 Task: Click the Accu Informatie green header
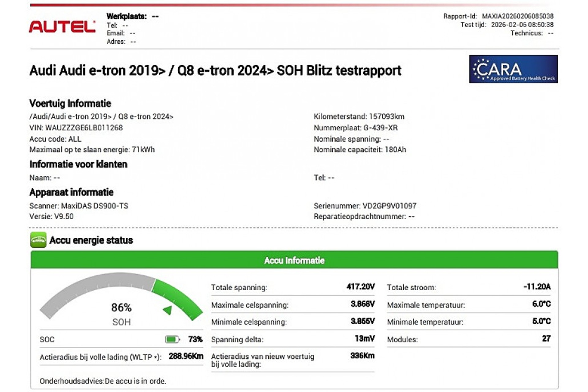pyautogui.click(x=294, y=260)
